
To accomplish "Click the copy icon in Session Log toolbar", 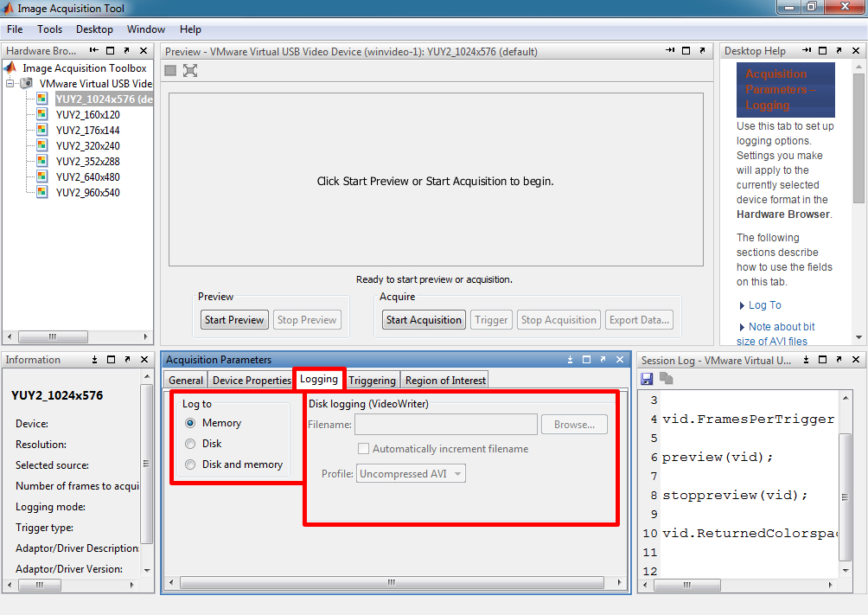I will (x=666, y=378).
